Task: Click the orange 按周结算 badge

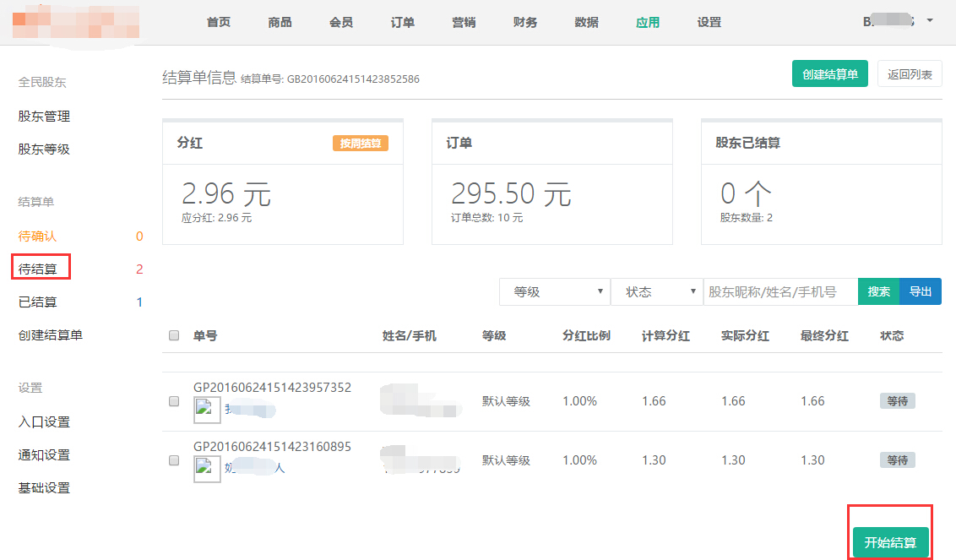Action: [x=360, y=144]
